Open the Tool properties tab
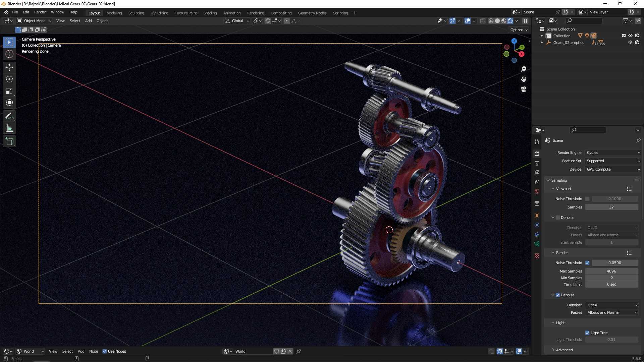Viewport: 644px width, 362px height. (x=537, y=142)
